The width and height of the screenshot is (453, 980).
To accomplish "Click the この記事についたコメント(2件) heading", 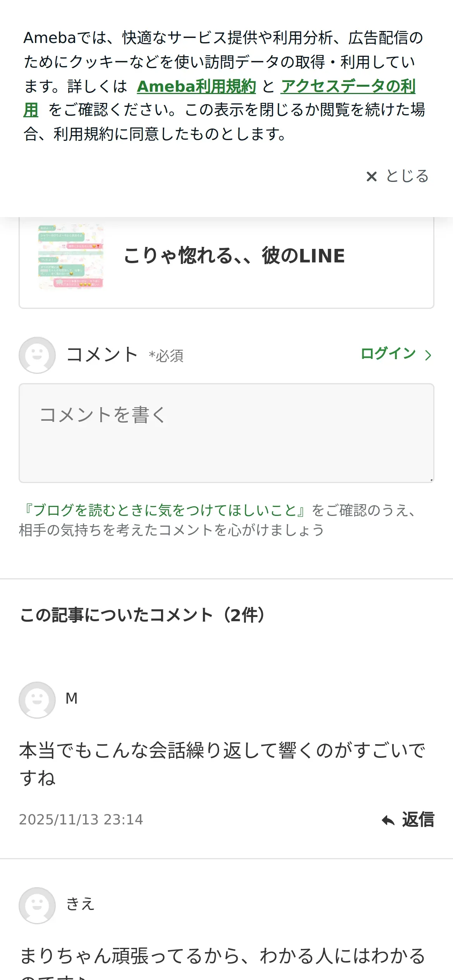I will (x=142, y=615).
